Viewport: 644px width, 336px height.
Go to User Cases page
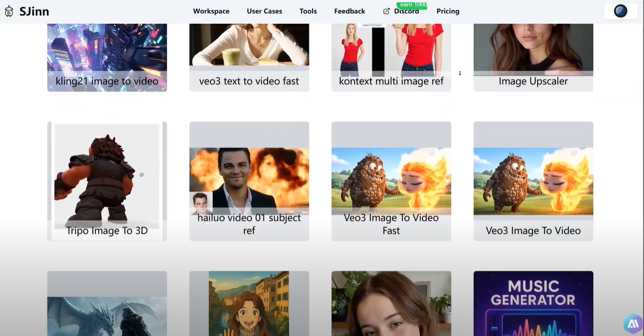point(264,11)
